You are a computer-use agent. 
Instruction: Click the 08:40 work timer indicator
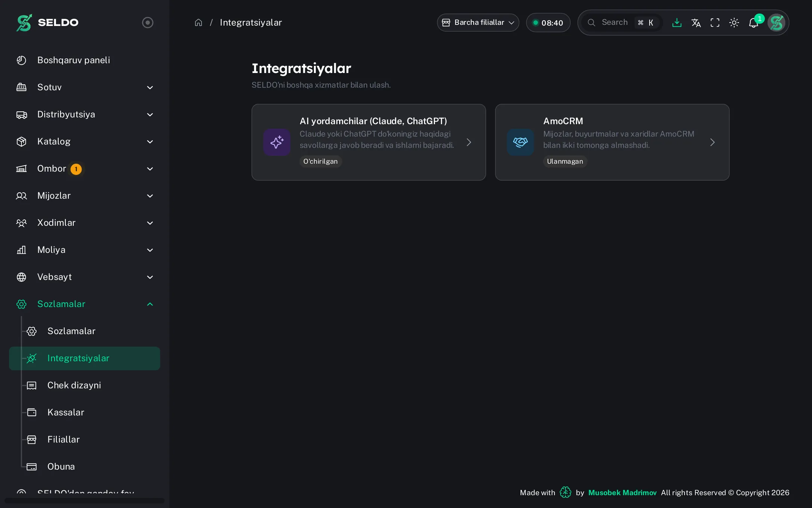pos(548,23)
